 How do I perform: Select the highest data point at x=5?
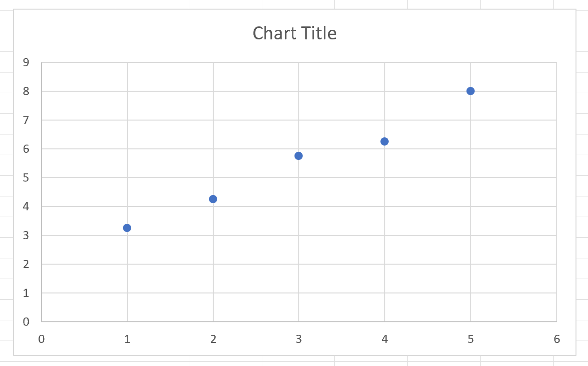(x=470, y=91)
